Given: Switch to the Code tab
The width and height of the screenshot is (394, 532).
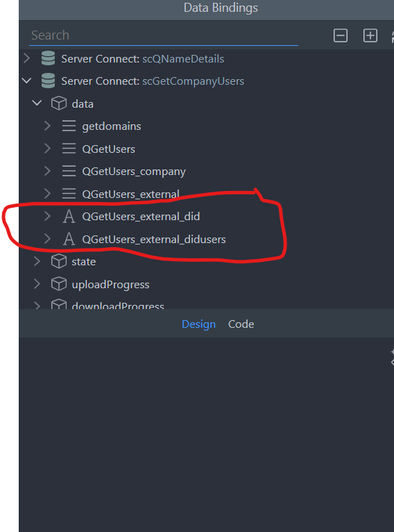Looking at the screenshot, I should [241, 324].
